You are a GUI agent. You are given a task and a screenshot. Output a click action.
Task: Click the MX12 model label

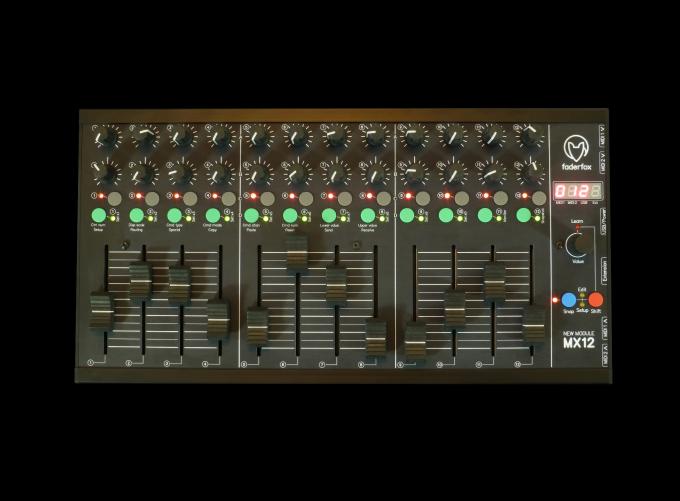coord(579,343)
